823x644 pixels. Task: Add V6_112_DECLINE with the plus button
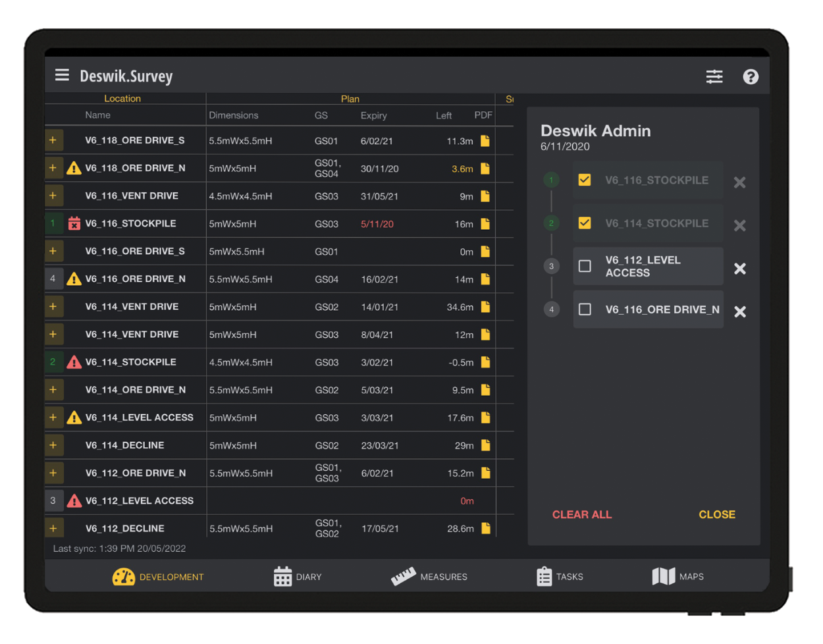[x=53, y=528]
